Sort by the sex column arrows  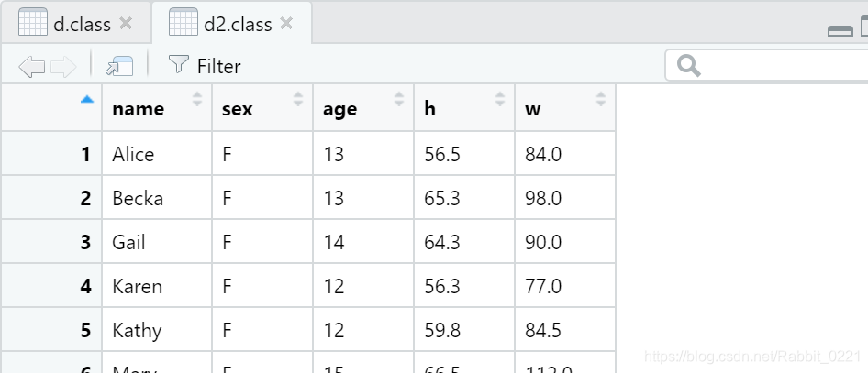tap(298, 99)
